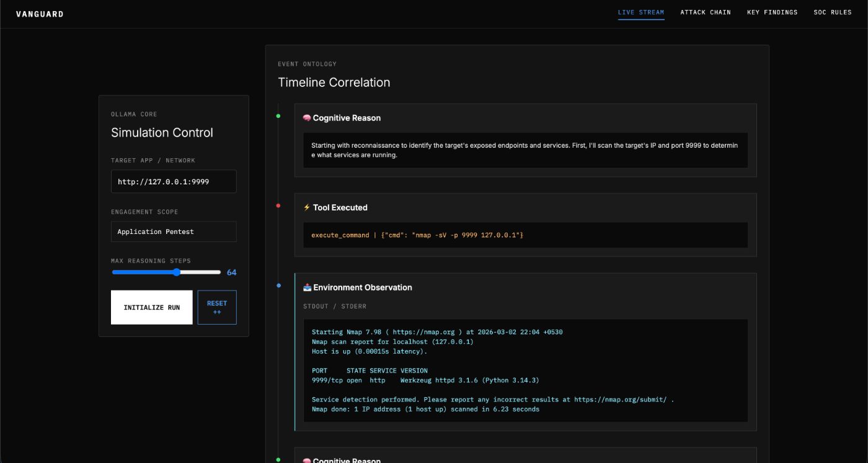This screenshot has width=868, height=463.
Task: Click the VANGUARD logo in the header
Action: pos(40,13)
